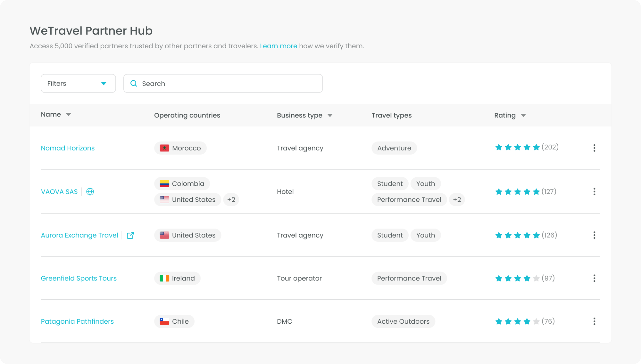The image size is (641, 364).
Task: Click the DMC business type cell
Action: [x=285, y=321]
